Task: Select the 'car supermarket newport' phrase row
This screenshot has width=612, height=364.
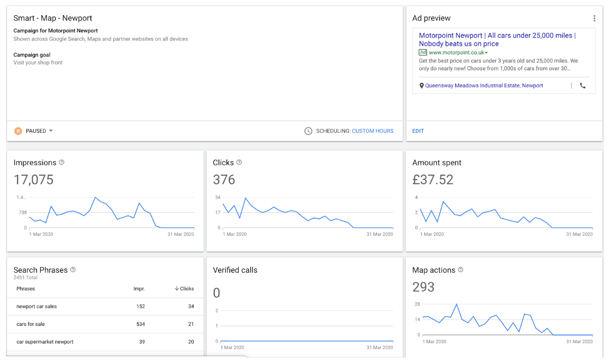Action: click(105, 342)
